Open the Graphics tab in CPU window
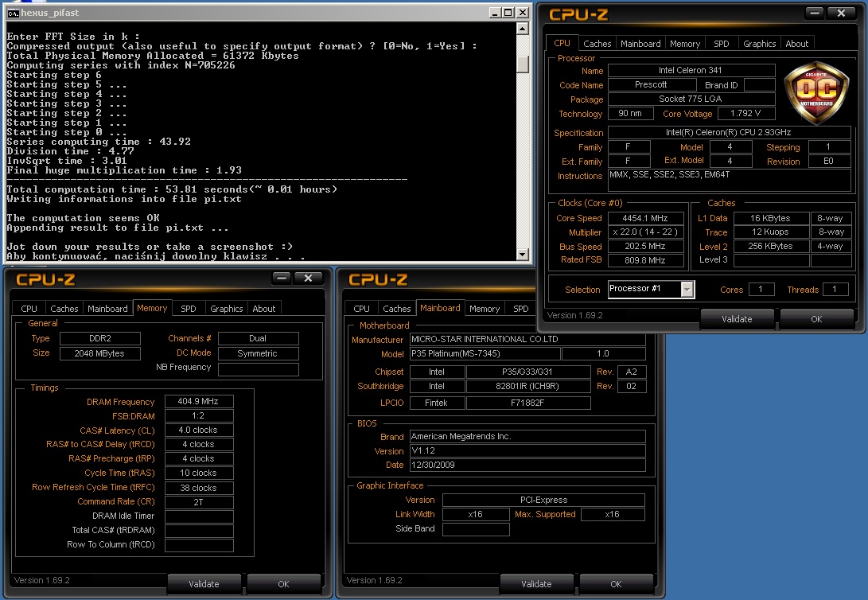 (759, 44)
